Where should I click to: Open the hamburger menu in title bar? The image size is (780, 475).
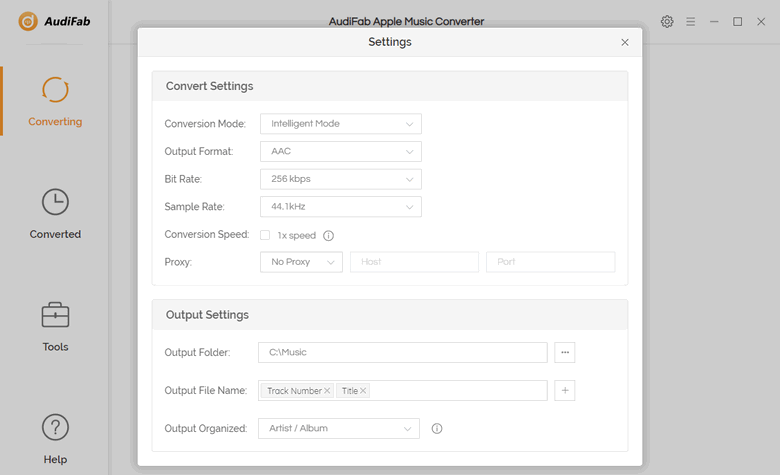point(690,21)
